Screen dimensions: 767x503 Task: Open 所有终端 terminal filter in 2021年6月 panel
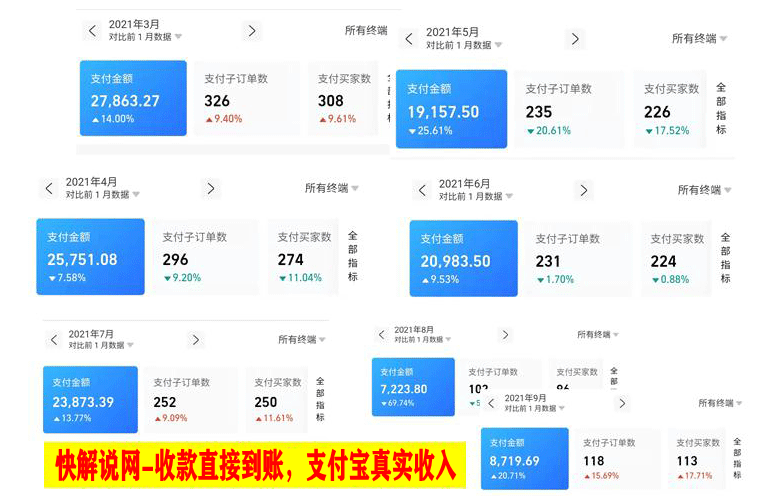704,190
